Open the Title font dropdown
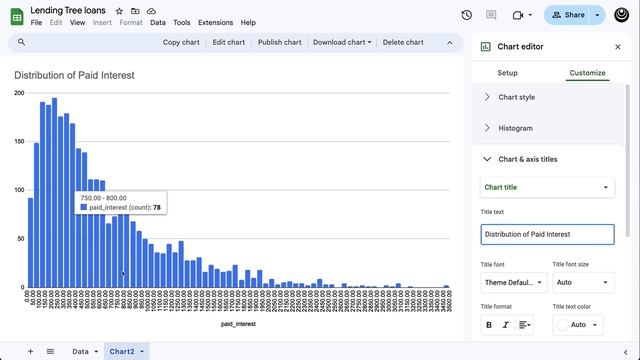640x360 pixels. (513, 282)
